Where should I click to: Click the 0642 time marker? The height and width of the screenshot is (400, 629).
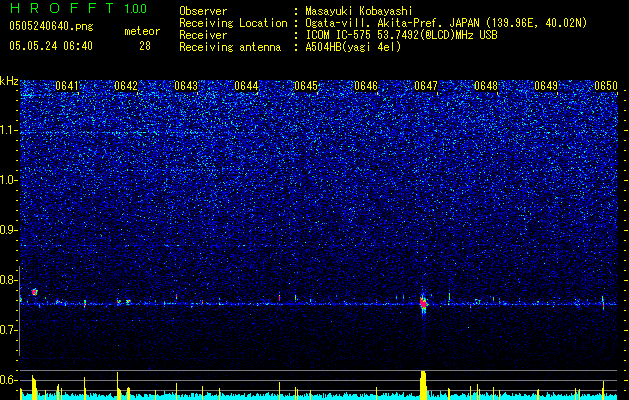click(x=126, y=86)
